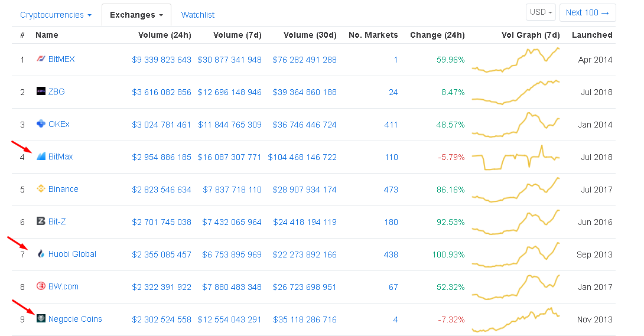The height and width of the screenshot is (336, 644).
Task: Click BitMax 30d volume $104 468 146 722
Action: (x=303, y=157)
